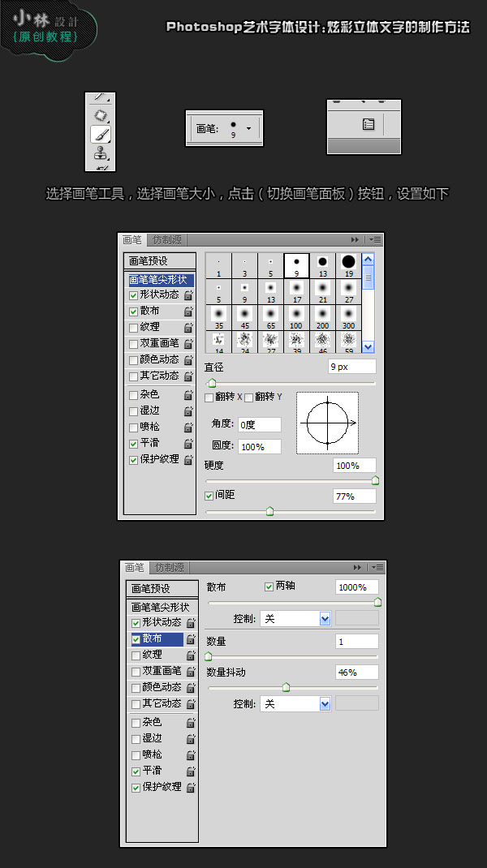Switch to 仿制源 tab in upper panel
Image resolution: width=487 pixels, height=868 pixels.
pos(166,239)
